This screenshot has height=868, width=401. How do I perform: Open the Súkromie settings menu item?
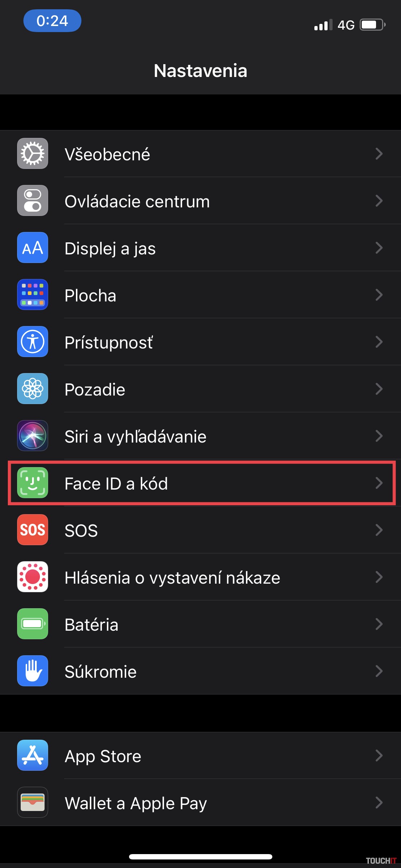click(x=101, y=672)
